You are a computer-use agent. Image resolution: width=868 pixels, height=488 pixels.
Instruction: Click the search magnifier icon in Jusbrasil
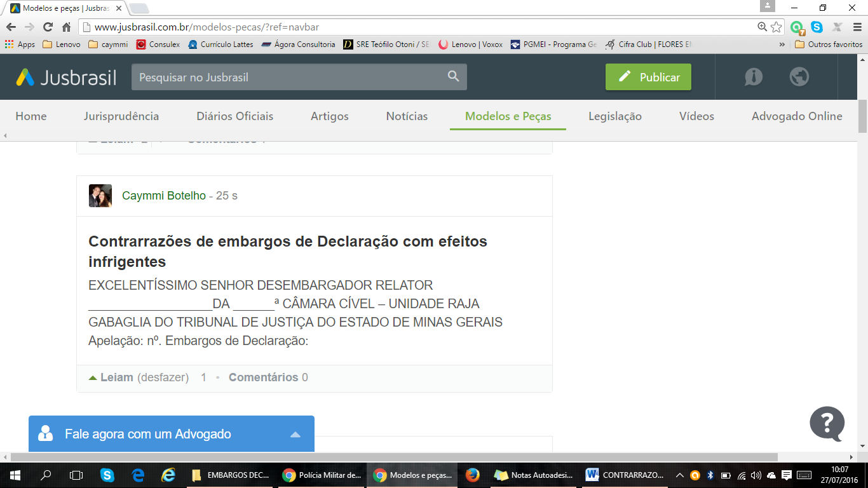pos(453,76)
